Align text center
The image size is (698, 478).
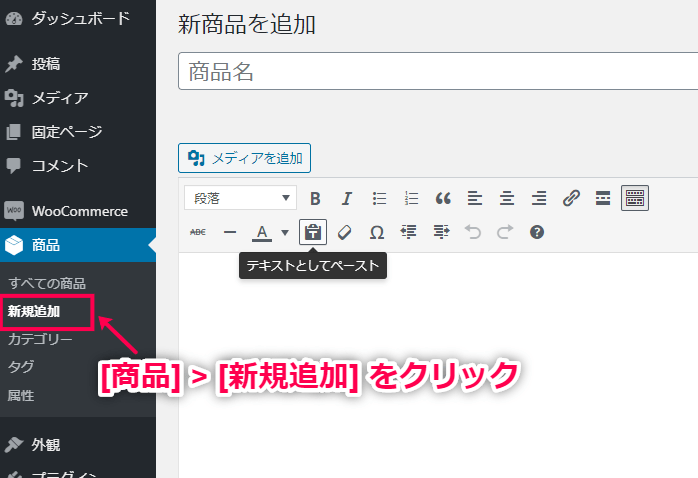click(507, 198)
